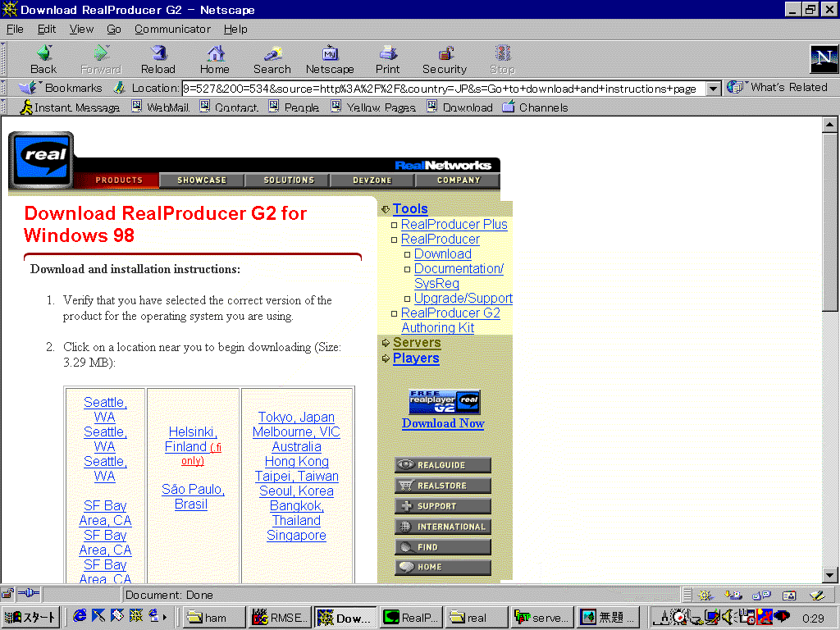Open the Security info button
Image resolution: width=840 pixels, height=630 pixels.
[445, 59]
